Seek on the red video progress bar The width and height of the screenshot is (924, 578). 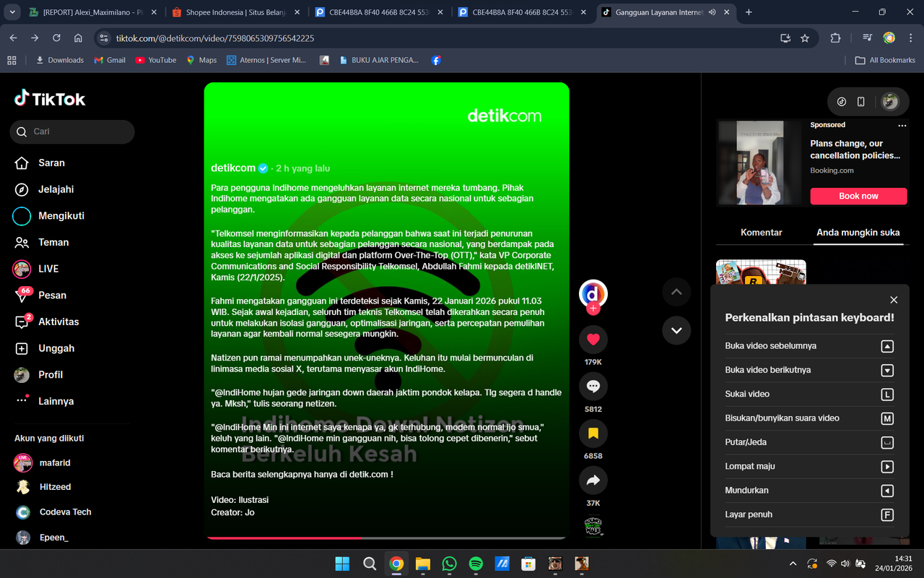[x=386, y=538]
